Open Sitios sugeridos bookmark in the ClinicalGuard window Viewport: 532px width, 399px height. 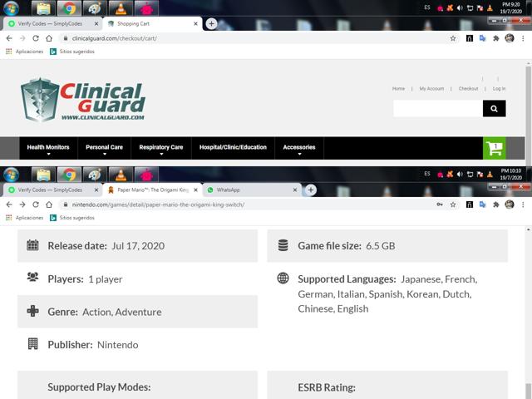(72, 52)
